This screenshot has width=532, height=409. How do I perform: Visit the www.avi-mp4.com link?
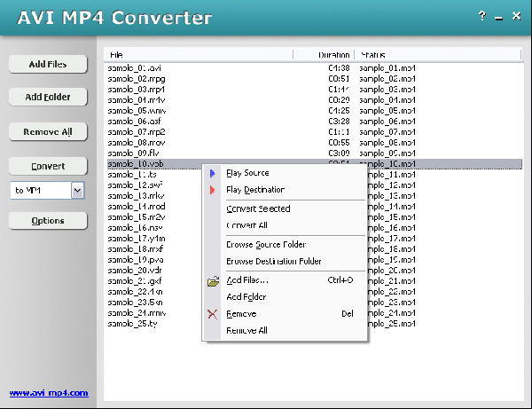coord(49,393)
